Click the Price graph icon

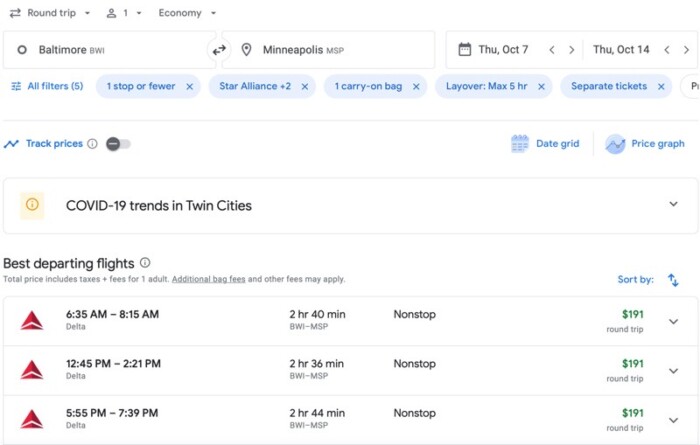coord(615,144)
